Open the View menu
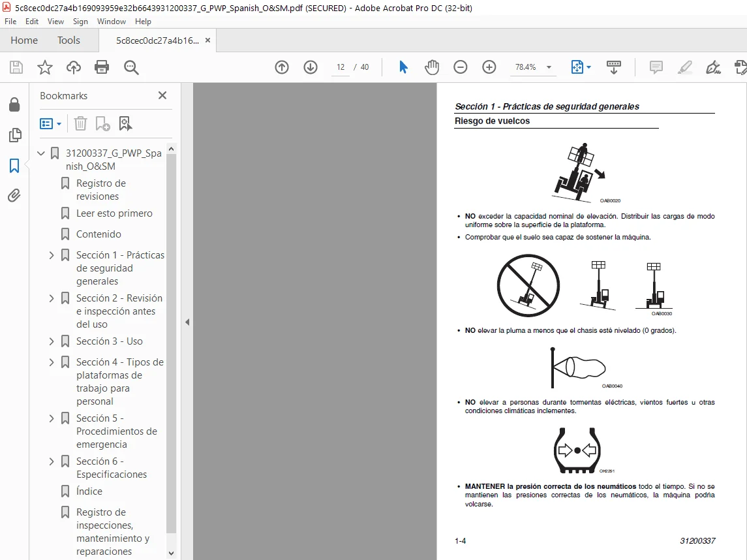The image size is (747, 560). tap(55, 22)
